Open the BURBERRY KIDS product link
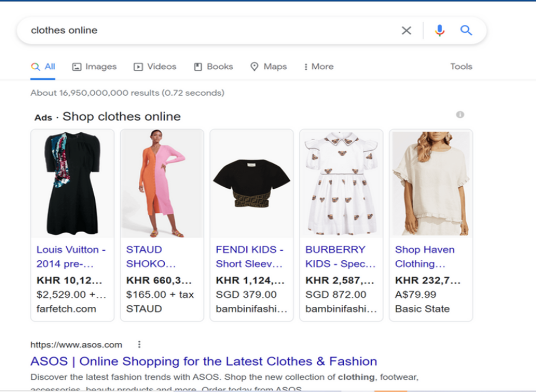This screenshot has height=392, width=536. tap(340, 257)
